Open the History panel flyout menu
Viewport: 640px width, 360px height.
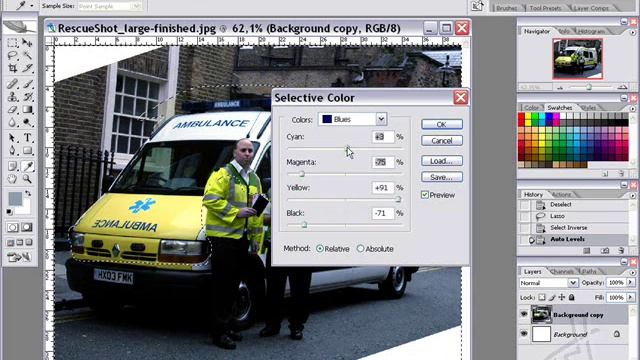coord(632,195)
